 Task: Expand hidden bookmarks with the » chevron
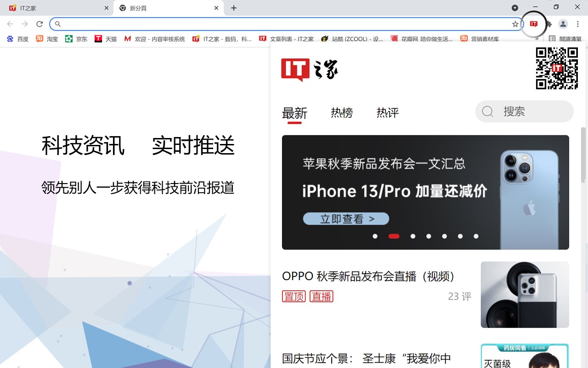[537, 39]
